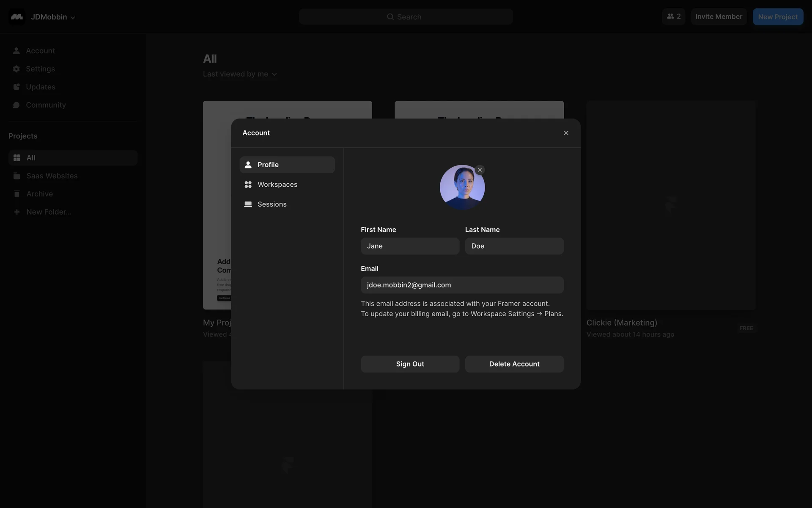The width and height of the screenshot is (812, 508).
Task: Open the Last viewed by me sort dropdown
Action: [x=240, y=74]
